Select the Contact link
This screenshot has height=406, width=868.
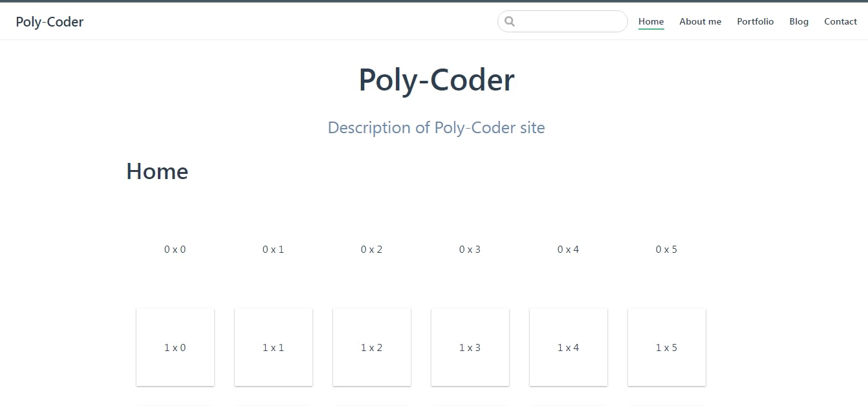click(x=840, y=21)
